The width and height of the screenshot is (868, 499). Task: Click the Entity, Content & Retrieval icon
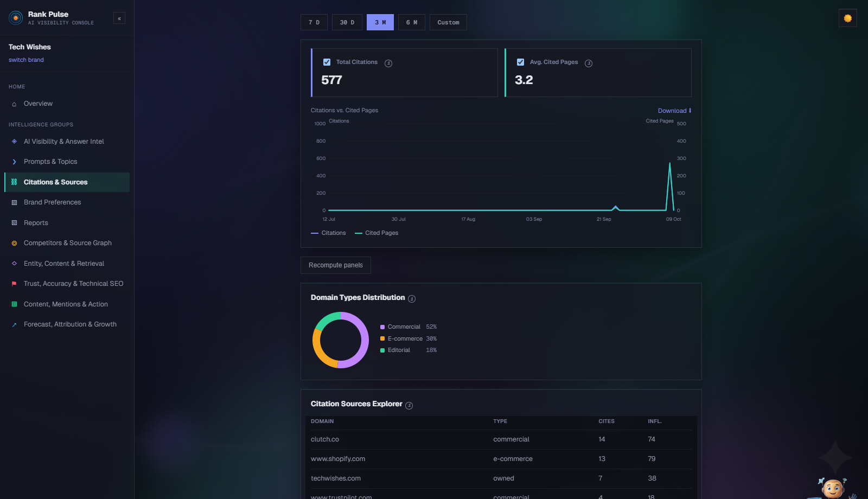[14, 264]
